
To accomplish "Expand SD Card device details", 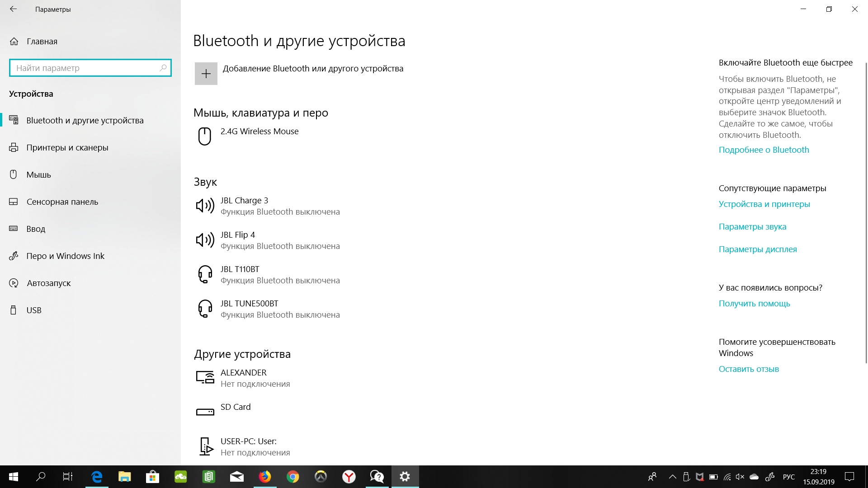I will pos(236,406).
